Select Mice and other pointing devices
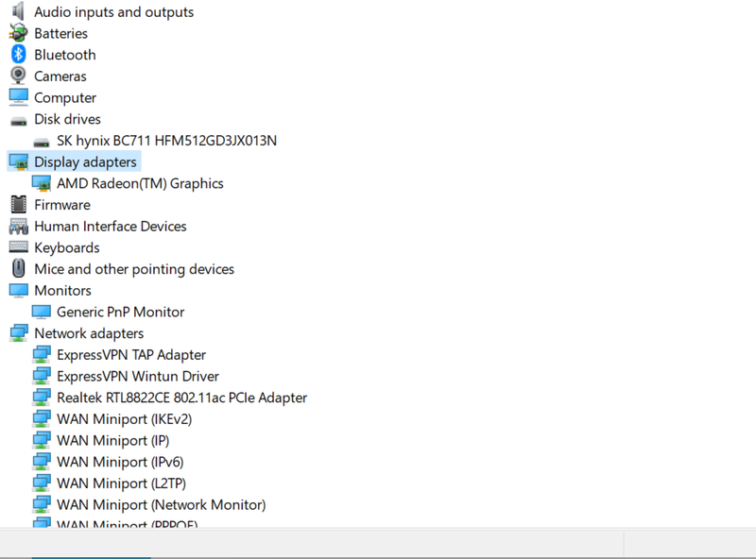 (x=134, y=269)
